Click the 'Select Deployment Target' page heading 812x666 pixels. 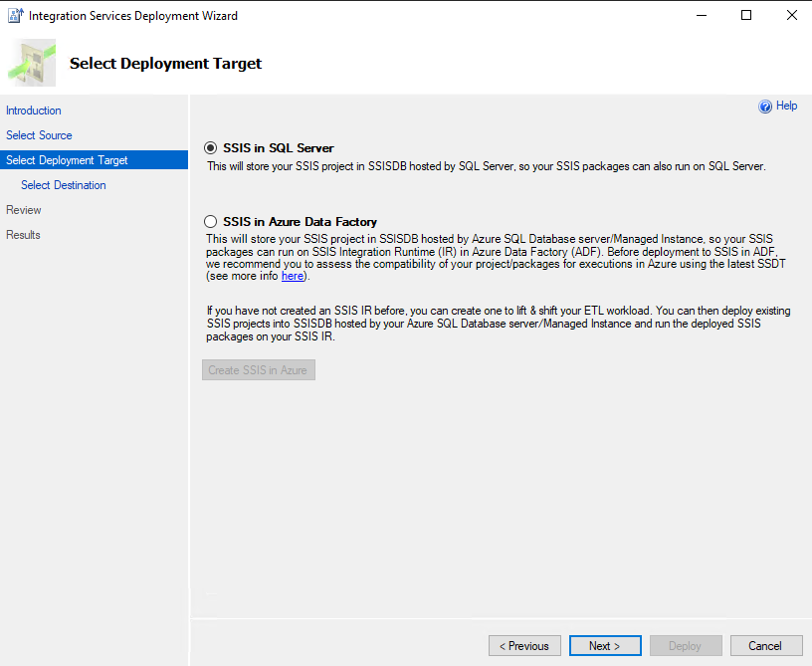(166, 63)
